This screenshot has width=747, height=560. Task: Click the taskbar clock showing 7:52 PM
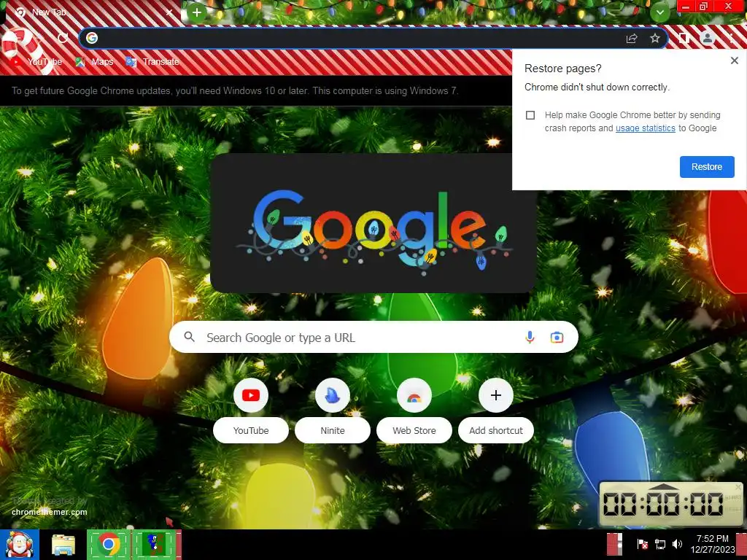(713, 544)
